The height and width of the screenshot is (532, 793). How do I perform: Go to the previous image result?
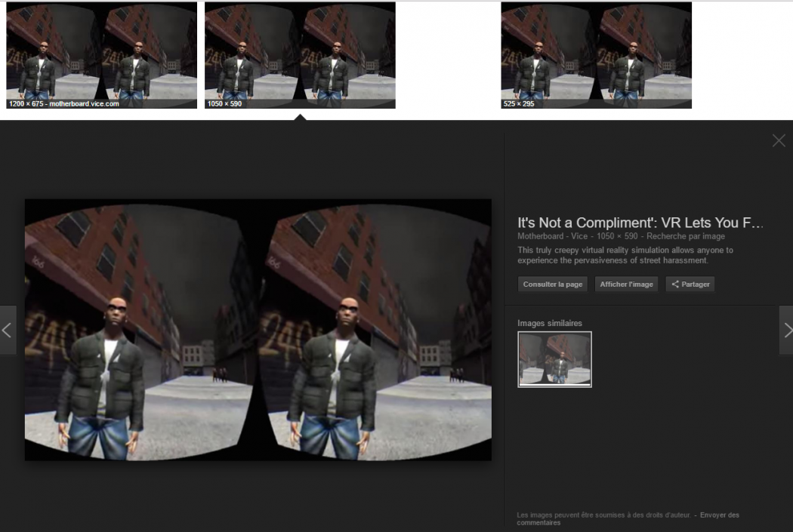(x=8, y=331)
